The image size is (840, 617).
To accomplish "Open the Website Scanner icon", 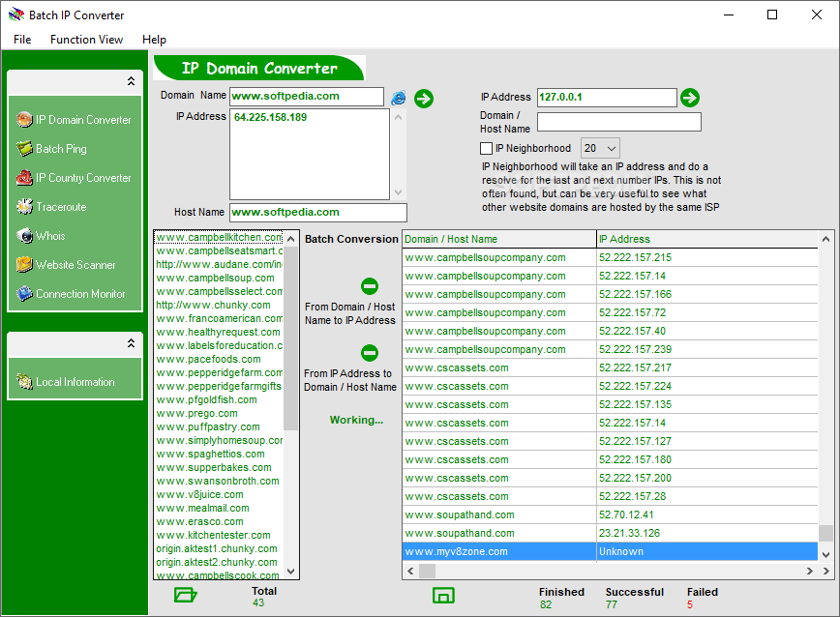I will 24,264.
